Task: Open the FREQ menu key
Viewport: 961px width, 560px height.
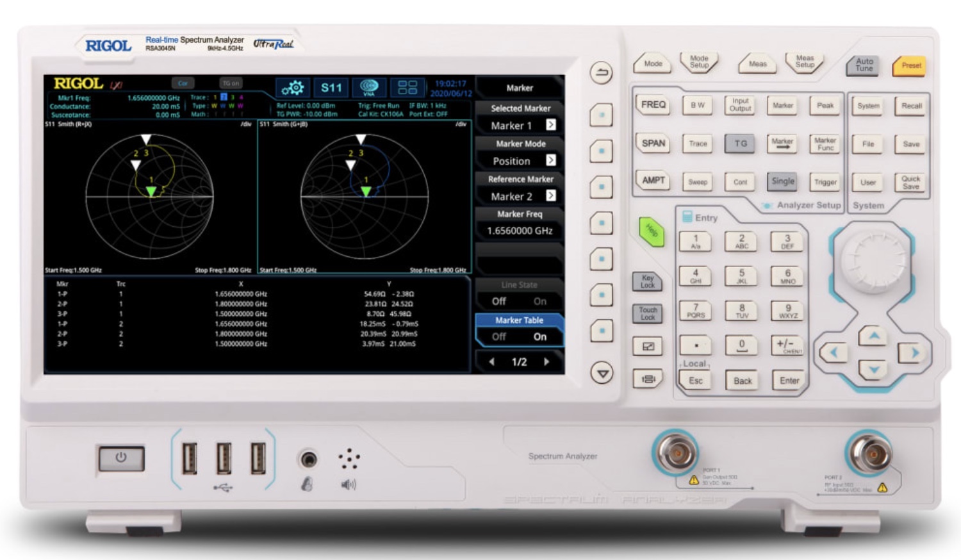Action: pyautogui.click(x=653, y=104)
